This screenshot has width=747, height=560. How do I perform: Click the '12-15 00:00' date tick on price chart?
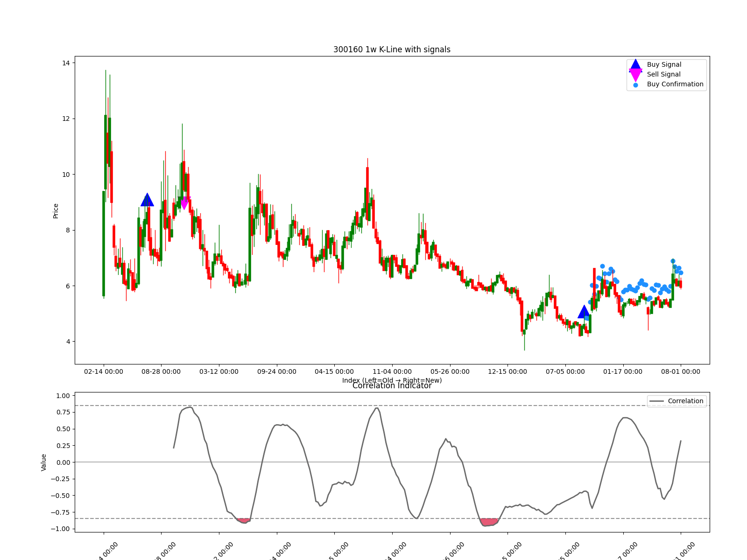507,372
